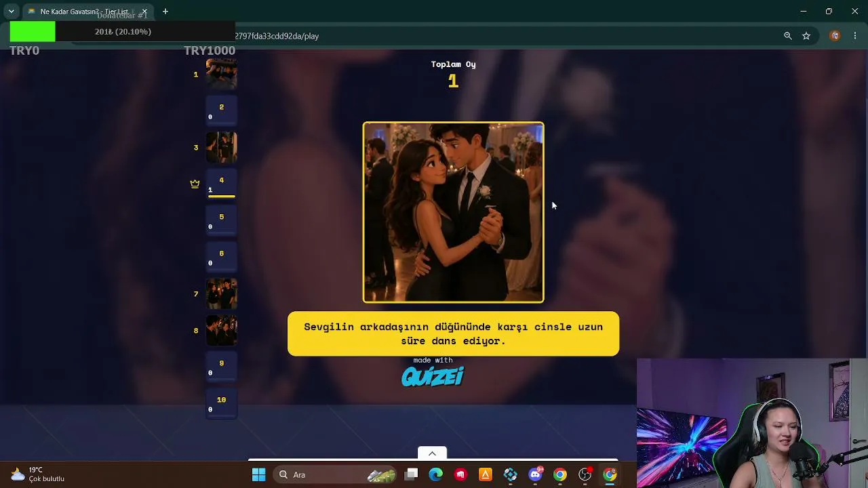Open the weather widget showing 19°C
Image resolution: width=868 pixels, height=488 pixels.
click(38, 474)
